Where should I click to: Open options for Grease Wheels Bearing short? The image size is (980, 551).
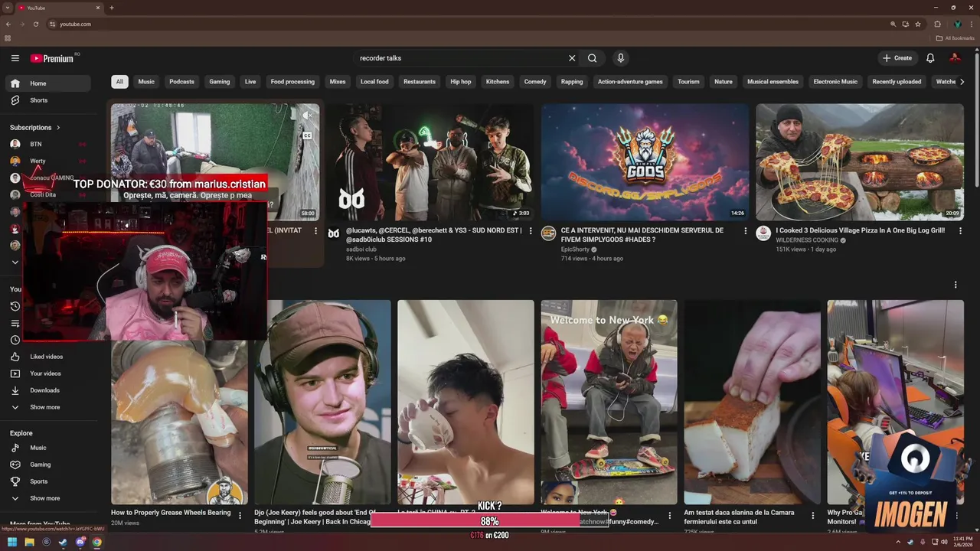tap(240, 516)
